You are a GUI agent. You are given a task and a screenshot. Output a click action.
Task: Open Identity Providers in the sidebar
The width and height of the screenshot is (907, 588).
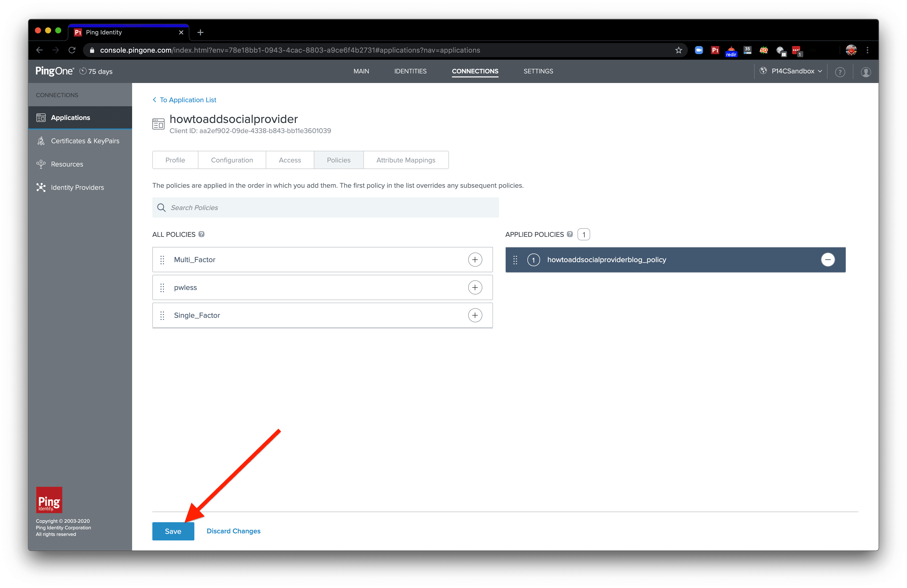point(80,187)
